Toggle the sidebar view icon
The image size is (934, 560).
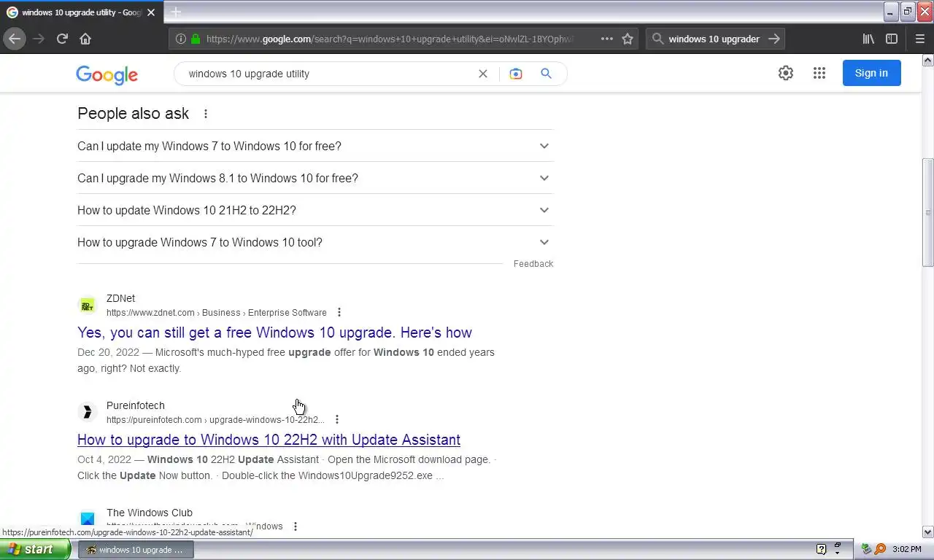[x=892, y=39]
